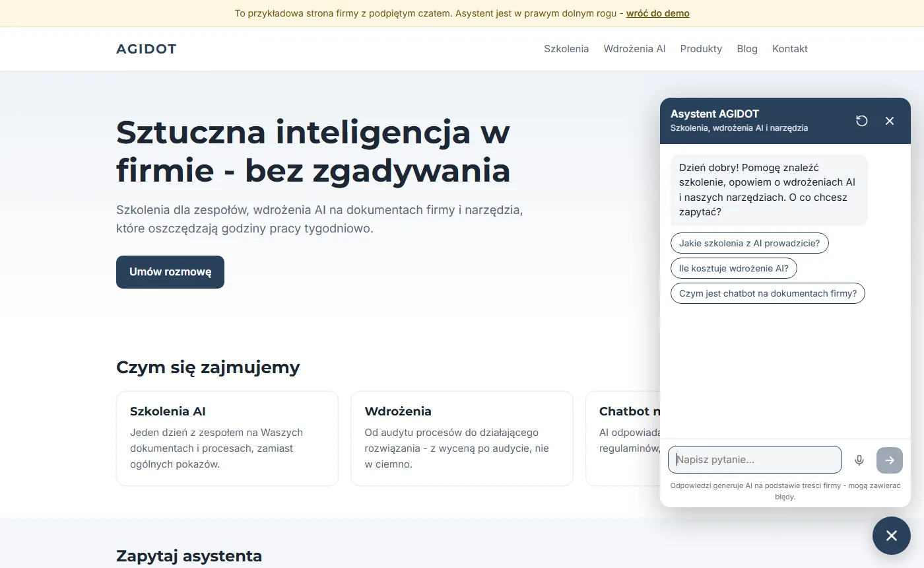Follow the 'wróć do demo' link
The image size is (924, 568).
pyautogui.click(x=658, y=13)
